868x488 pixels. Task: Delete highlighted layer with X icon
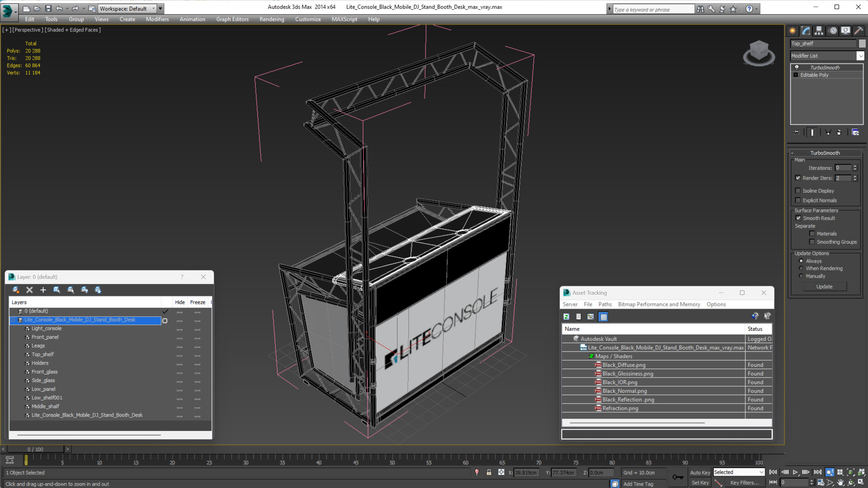29,290
